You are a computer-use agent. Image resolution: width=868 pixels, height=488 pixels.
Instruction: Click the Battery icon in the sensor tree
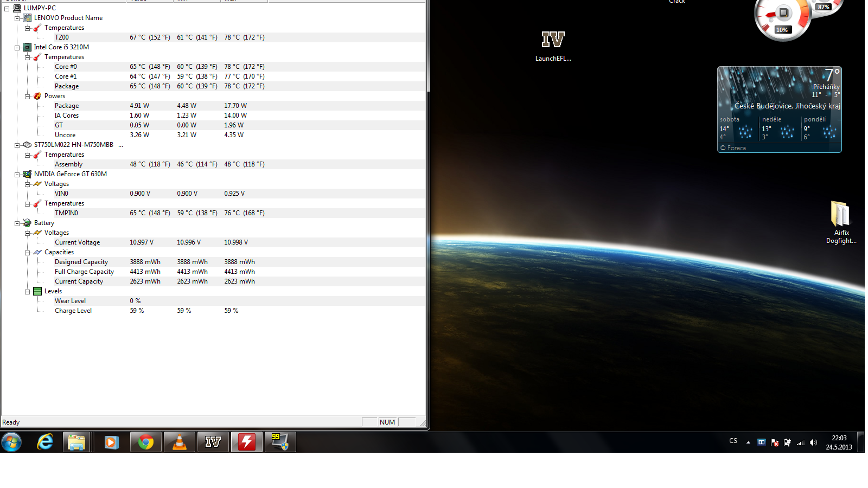point(27,223)
